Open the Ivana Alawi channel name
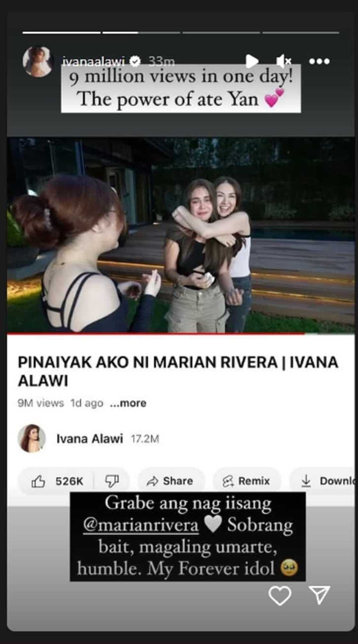 point(90,439)
